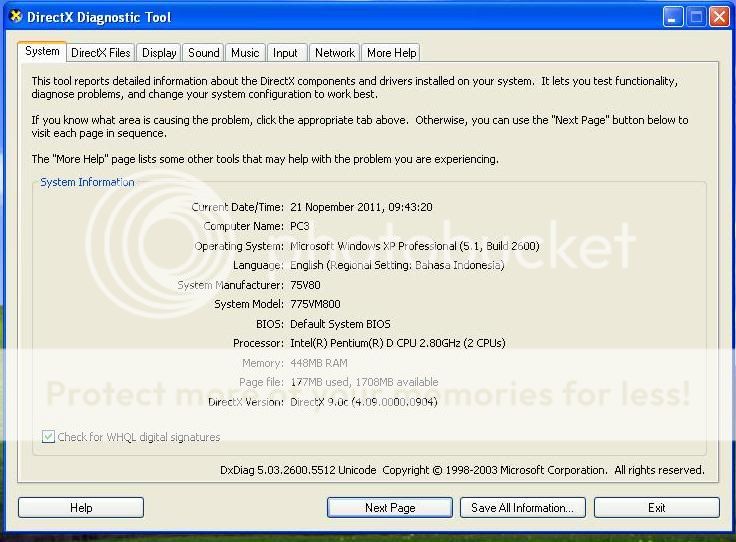
Task: Open the DirectX Files tab
Action: (100, 53)
